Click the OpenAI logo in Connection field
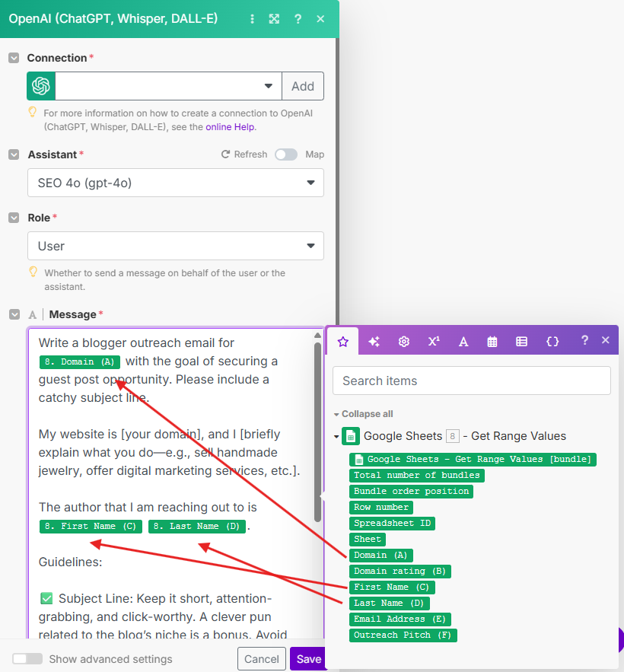The image size is (624, 672). point(41,86)
